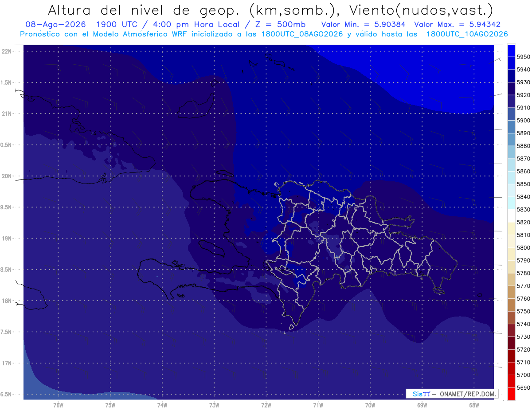Click the color scale label '5910'
Viewport: 532px width, 411px height.
point(524,108)
